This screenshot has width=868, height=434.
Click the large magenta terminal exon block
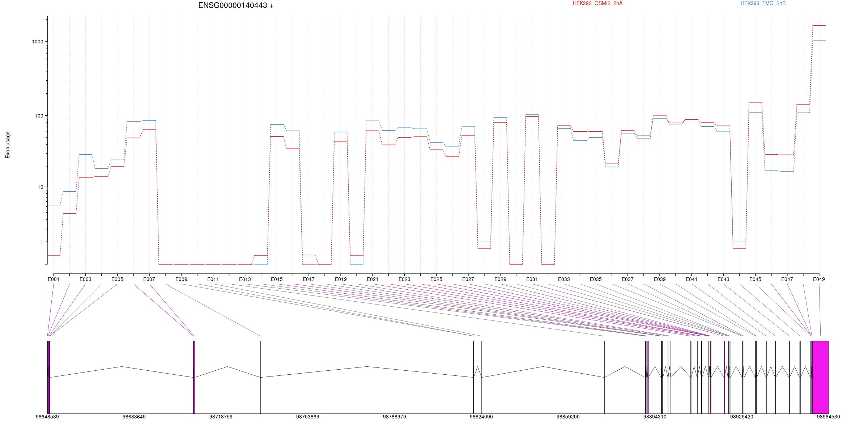click(821, 377)
